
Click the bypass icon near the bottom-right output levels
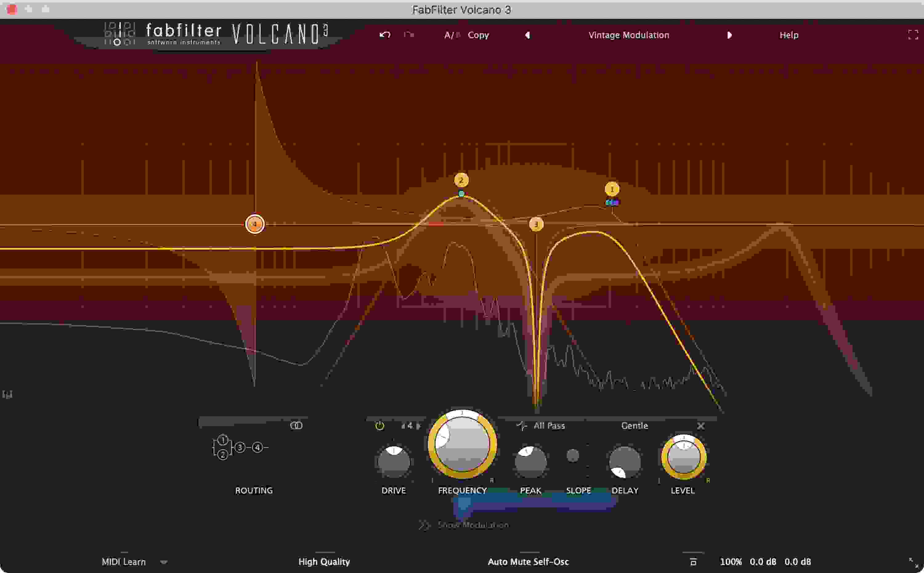point(694,562)
